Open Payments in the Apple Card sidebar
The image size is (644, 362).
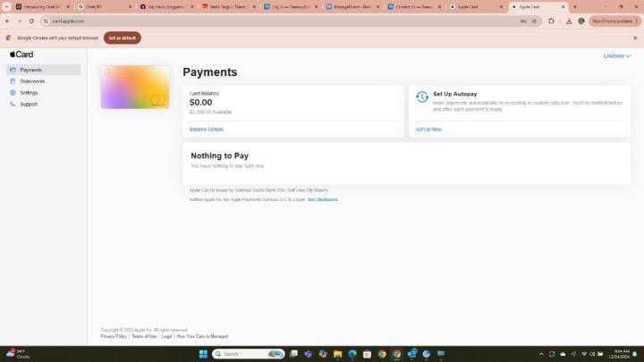pyautogui.click(x=43, y=70)
